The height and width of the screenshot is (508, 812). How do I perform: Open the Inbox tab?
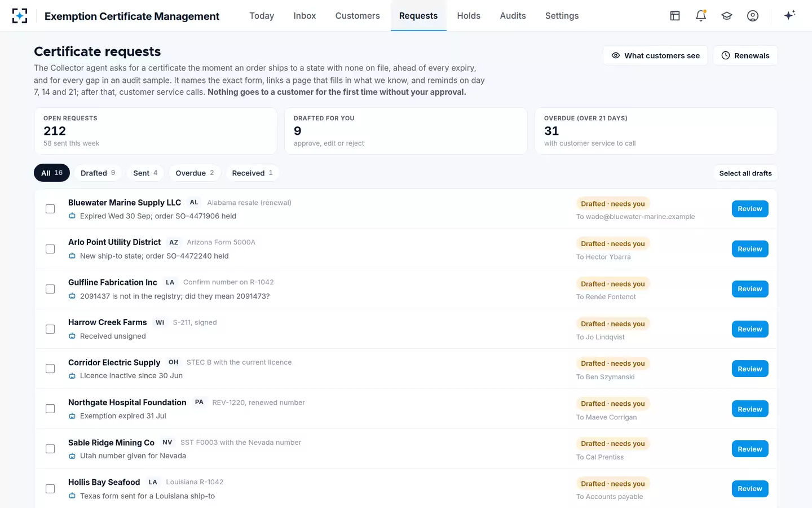point(304,16)
